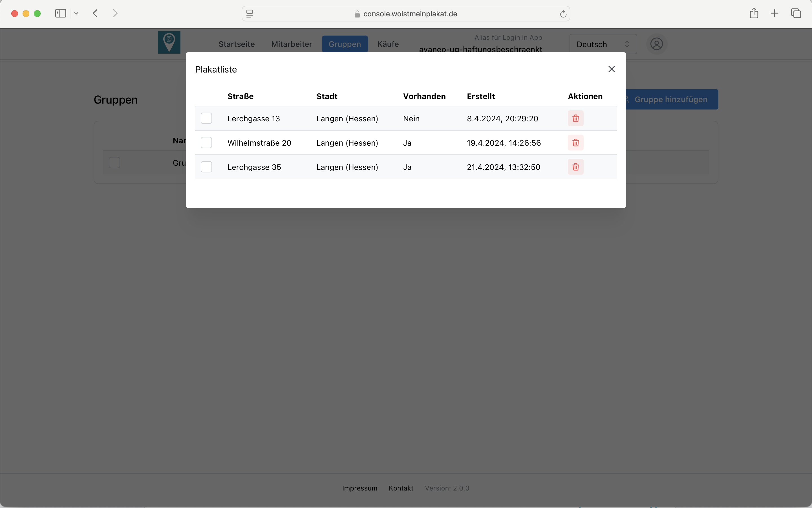Viewport: 812px width, 508px height.
Task: Reload the current page
Action: (563, 14)
